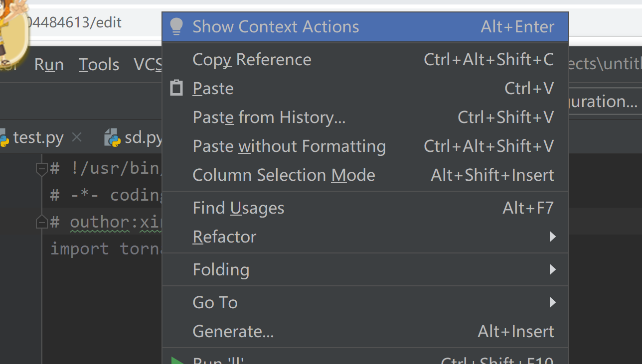The width and height of the screenshot is (642, 364).
Task: Select Paste from History in the context menu
Action: (269, 118)
